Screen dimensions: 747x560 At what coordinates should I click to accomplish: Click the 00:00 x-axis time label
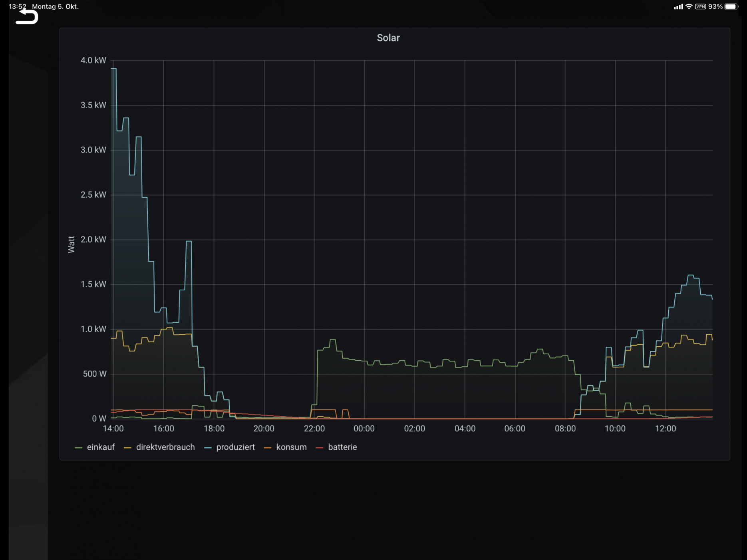364,429
